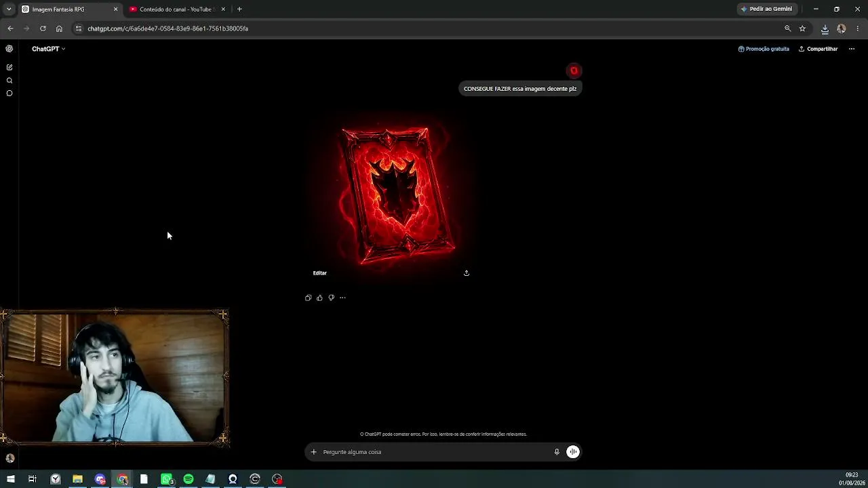Open the user profile avatar in the sidebar
The image size is (868, 488).
(x=10, y=458)
